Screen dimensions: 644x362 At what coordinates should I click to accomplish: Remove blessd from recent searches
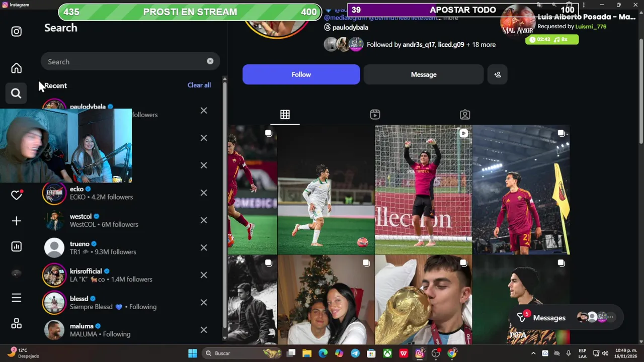coord(204,302)
